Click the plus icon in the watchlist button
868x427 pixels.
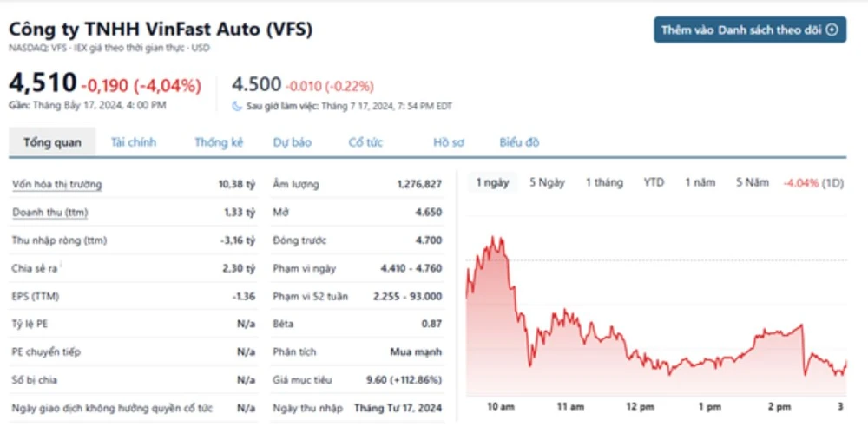pos(832,30)
